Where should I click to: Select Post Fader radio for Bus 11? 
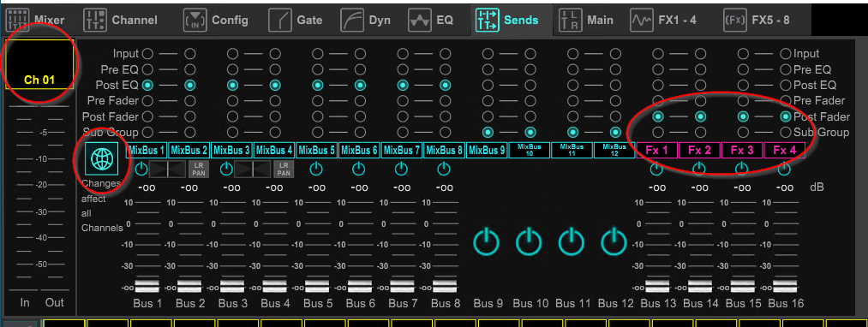[573, 116]
